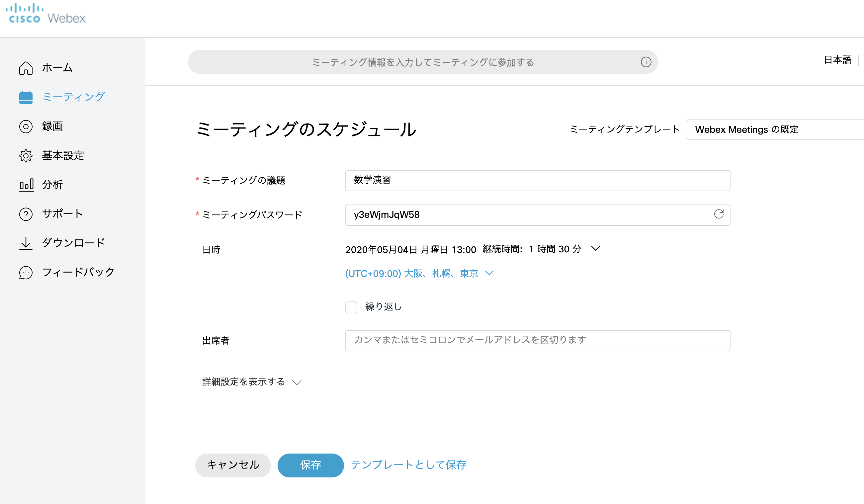Regenerate the meeting password with refresh icon
This screenshot has width=864, height=504.
pos(719,214)
